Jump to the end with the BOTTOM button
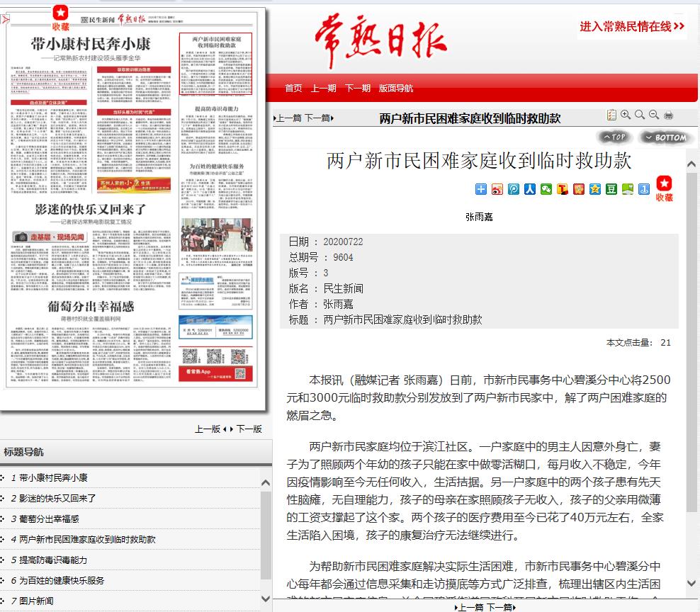 click(x=665, y=137)
